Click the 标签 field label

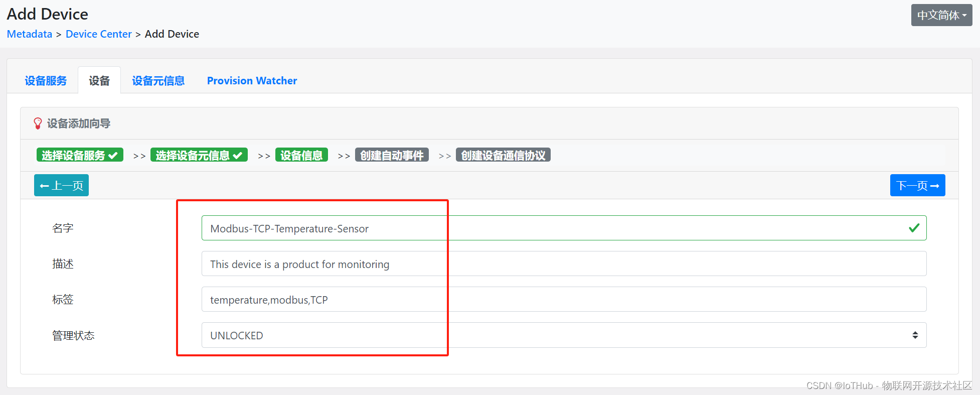pos(63,299)
